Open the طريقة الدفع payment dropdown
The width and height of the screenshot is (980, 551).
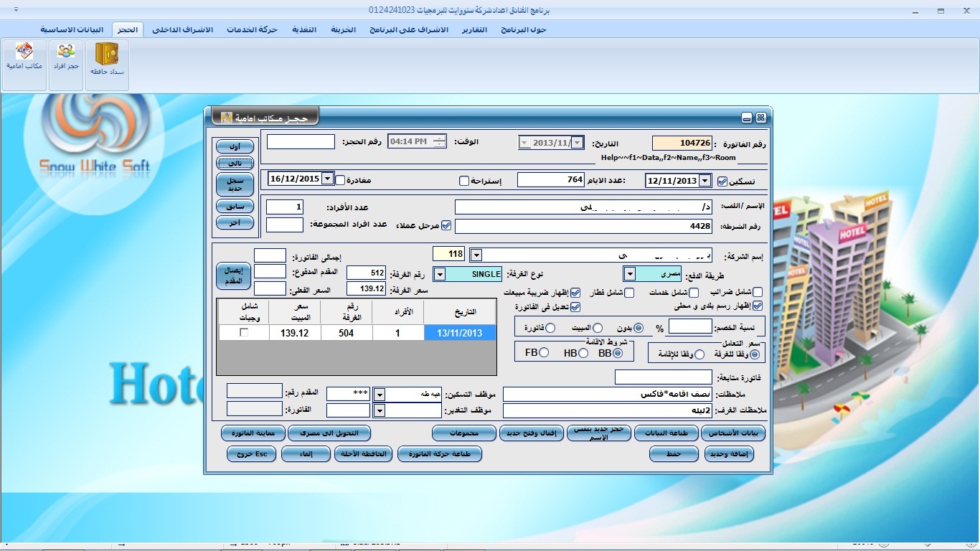[629, 274]
